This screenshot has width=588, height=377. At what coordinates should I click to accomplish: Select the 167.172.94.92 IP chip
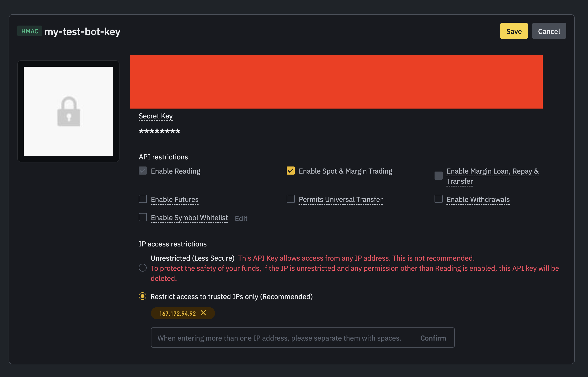177,313
